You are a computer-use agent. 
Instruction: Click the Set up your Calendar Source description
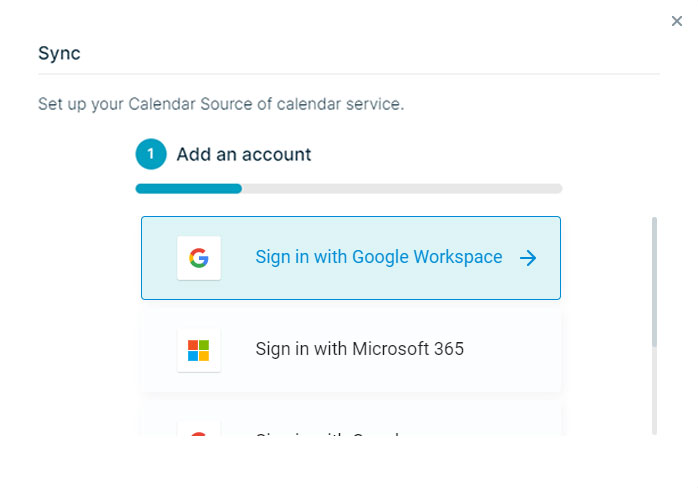221,104
